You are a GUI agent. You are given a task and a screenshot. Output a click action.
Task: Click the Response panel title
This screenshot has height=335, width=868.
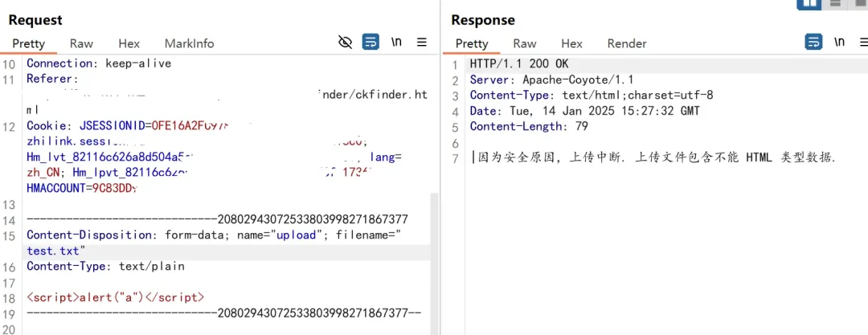[x=483, y=20]
